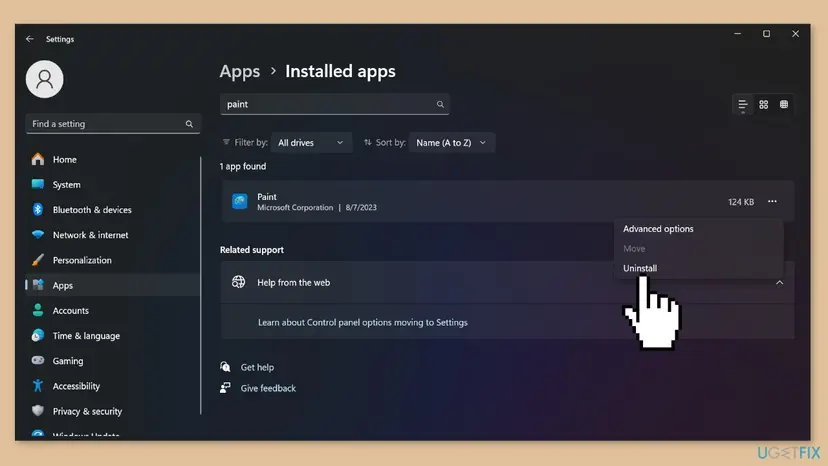The image size is (828, 466).
Task: Click the Gaming controller icon
Action: pos(37,360)
